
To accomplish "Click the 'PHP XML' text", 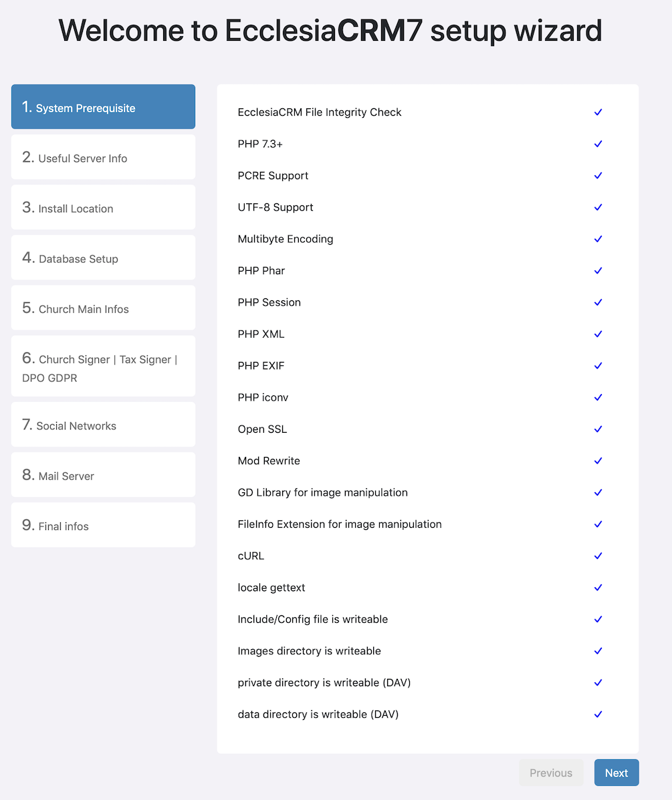I will coord(261,334).
